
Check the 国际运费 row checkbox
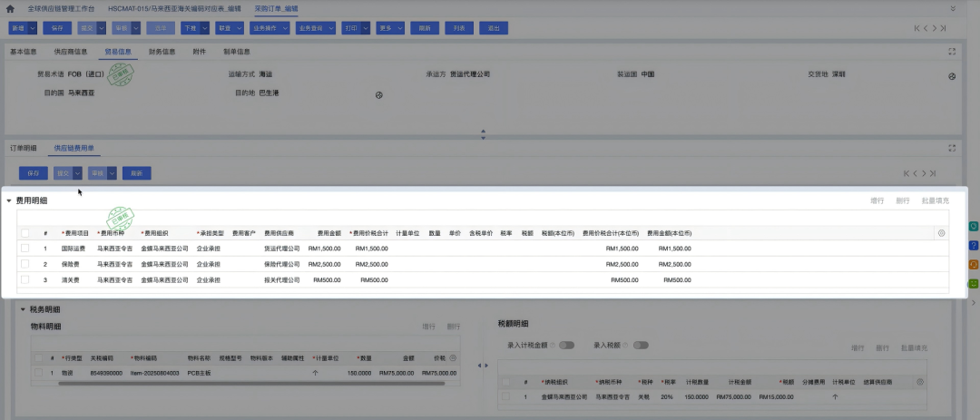coord(24,248)
